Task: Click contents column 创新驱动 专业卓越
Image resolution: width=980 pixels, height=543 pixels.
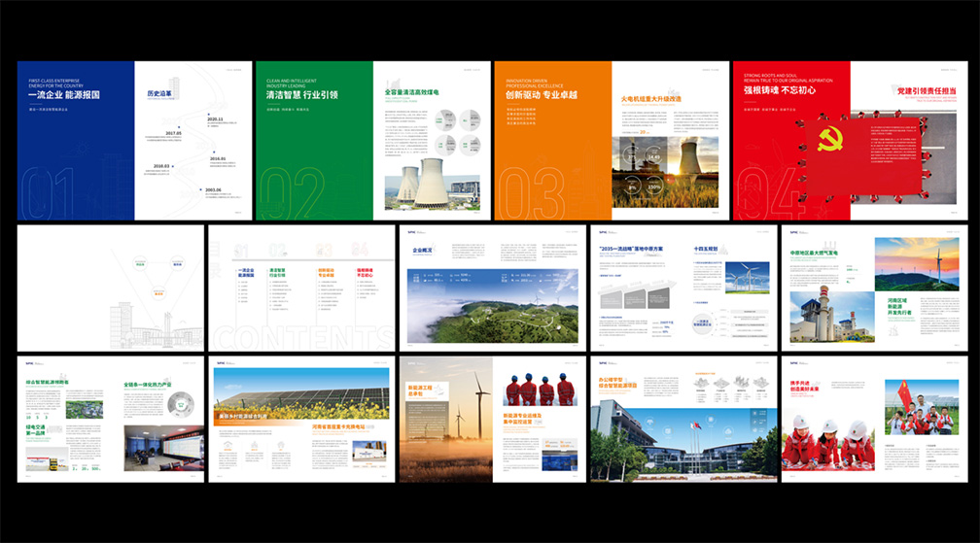Action: pyautogui.click(x=327, y=273)
